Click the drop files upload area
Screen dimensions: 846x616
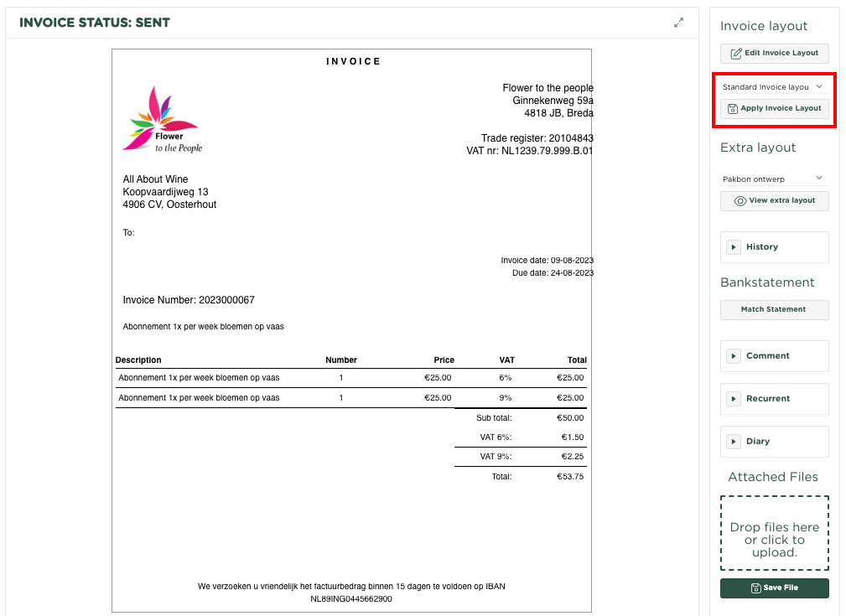pos(774,533)
